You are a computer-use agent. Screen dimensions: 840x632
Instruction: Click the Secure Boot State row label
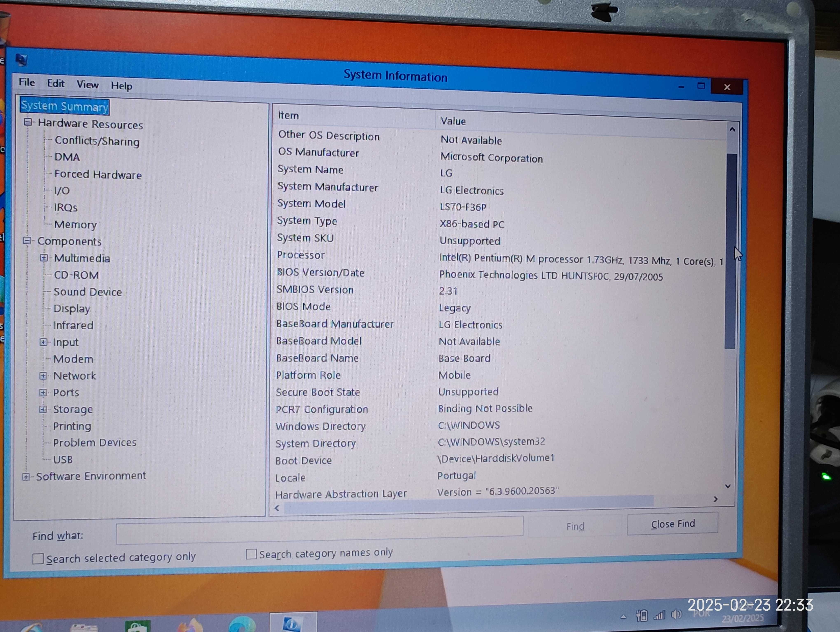tap(318, 392)
